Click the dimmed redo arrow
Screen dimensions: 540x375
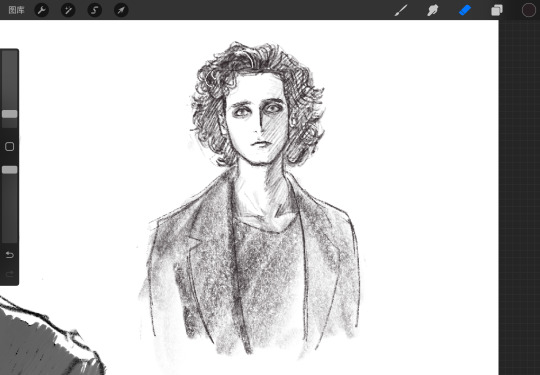point(10,274)
